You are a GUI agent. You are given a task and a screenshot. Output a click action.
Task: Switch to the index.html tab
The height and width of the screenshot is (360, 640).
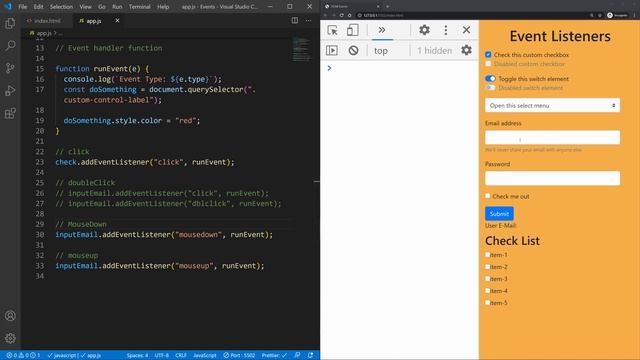coord(47,20)
